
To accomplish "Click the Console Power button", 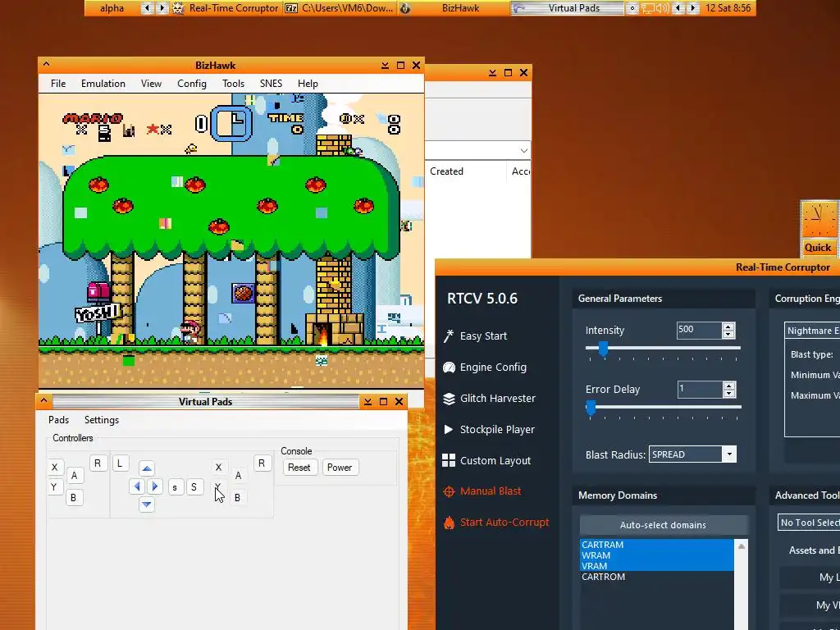I will tap(340, 467).
